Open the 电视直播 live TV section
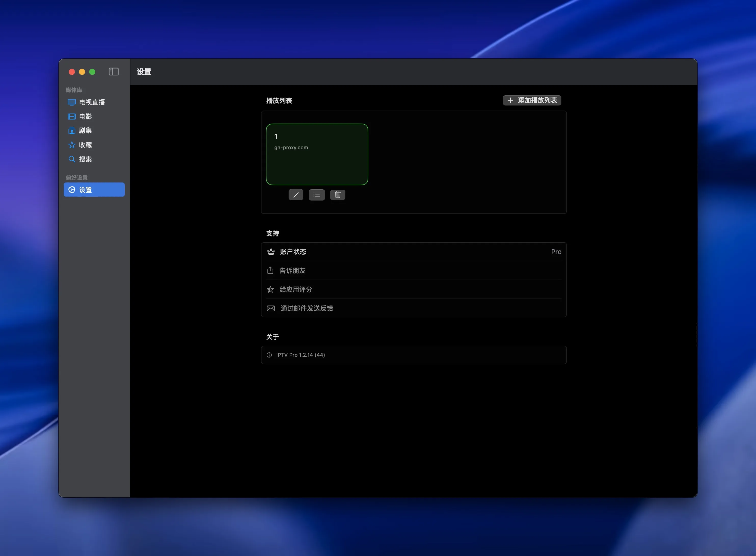Screen dimensions: 756x556 94,102
